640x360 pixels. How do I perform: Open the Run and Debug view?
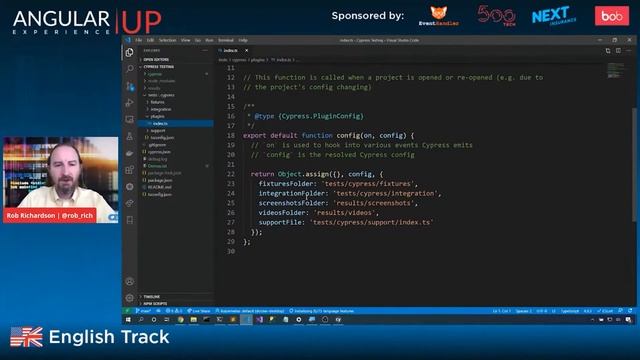(130, 102)
